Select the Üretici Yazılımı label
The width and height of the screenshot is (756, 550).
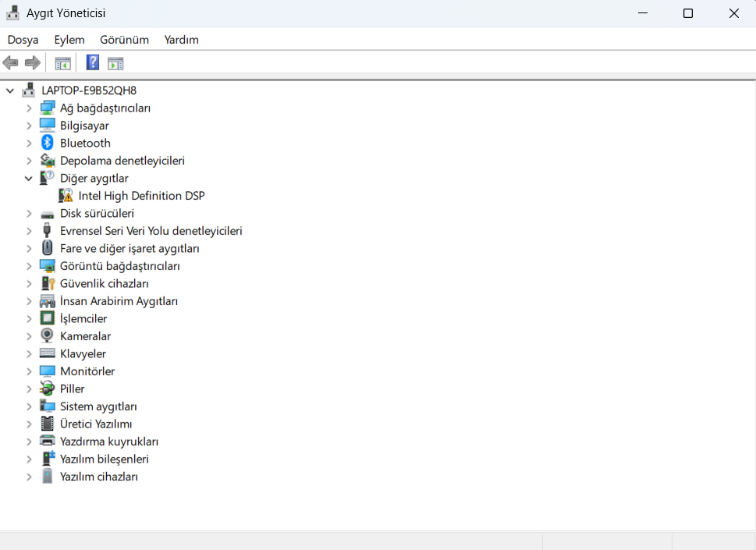96,424
